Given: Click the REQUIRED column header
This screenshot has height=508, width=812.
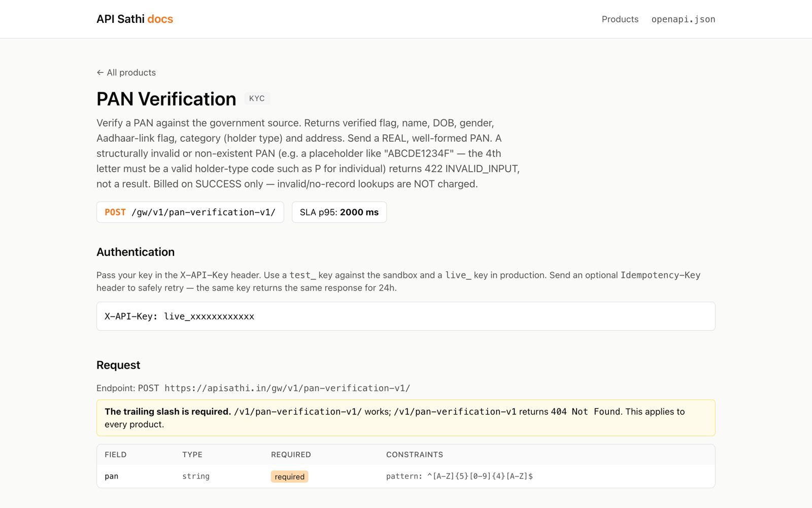Looking at the screenshot, I should [291, 455].
